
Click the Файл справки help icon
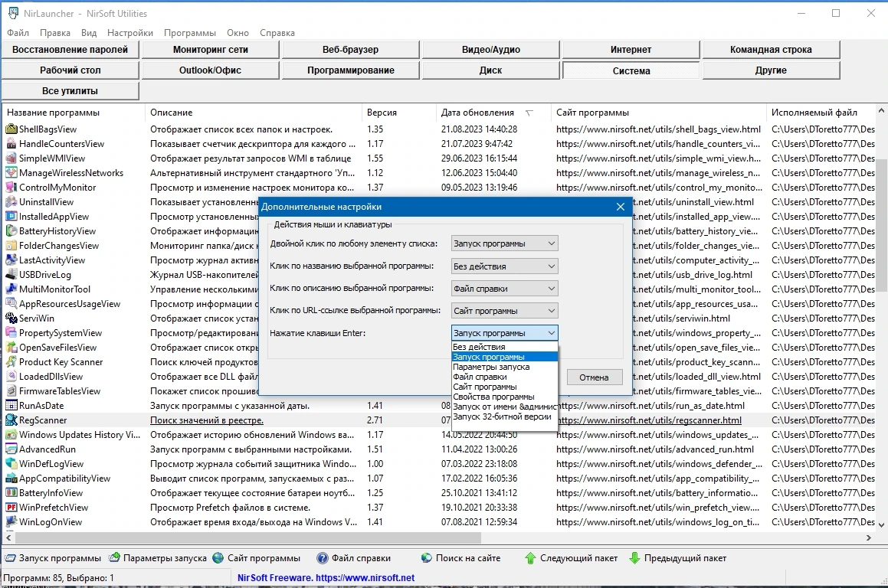click(323, 558)
